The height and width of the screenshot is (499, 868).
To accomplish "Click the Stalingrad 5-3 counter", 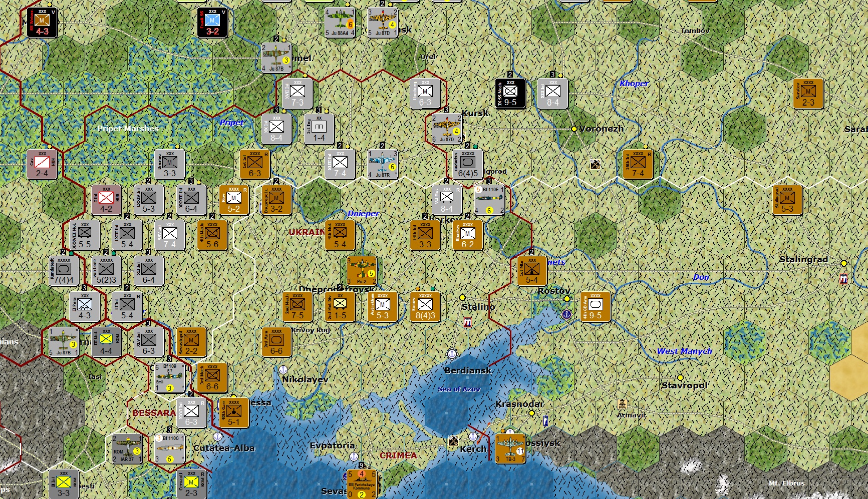I will 787,200.
